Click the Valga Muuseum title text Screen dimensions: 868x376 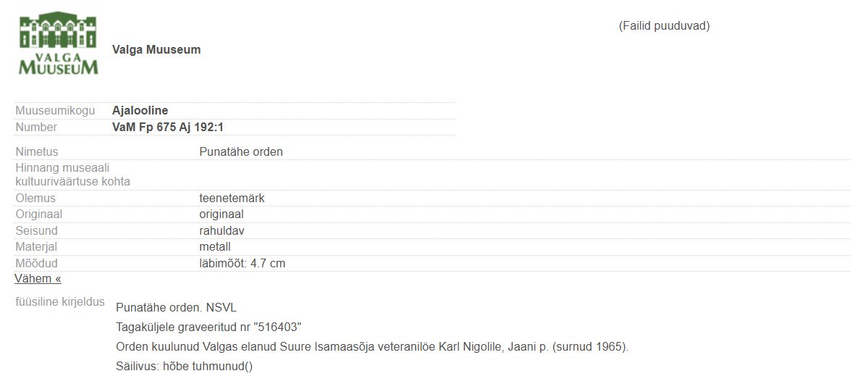pyautogui.click(x=156, y=50)
